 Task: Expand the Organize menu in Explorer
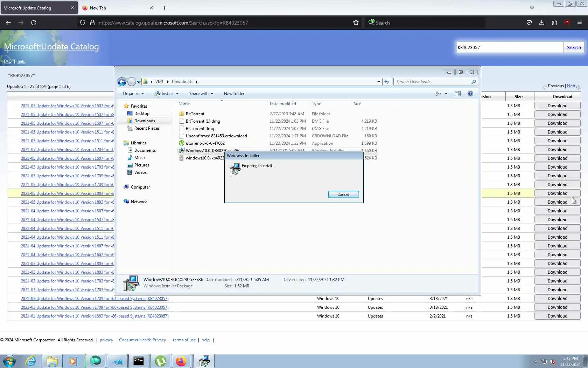[133, 94]
